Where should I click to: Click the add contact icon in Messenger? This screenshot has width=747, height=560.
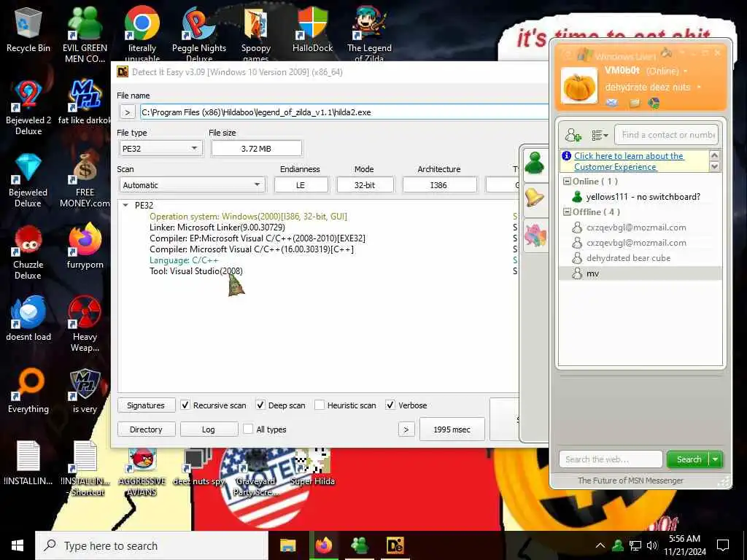[x=573, y=135]
